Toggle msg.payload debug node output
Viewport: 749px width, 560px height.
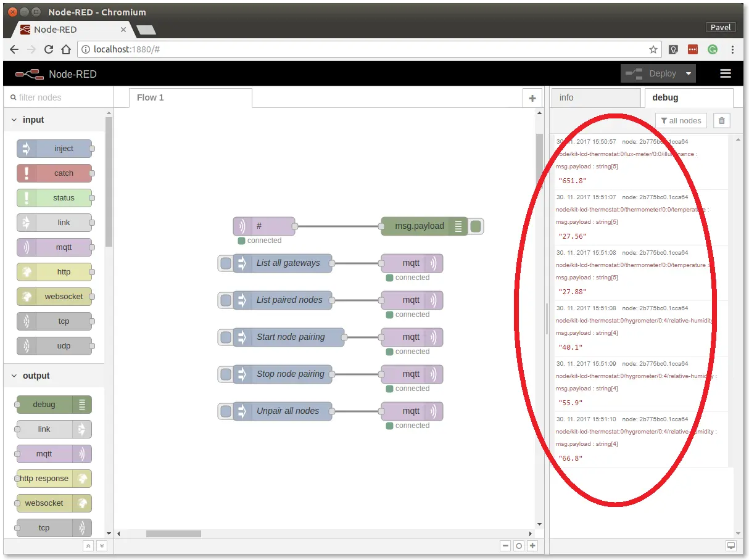[x=476, y=226]
